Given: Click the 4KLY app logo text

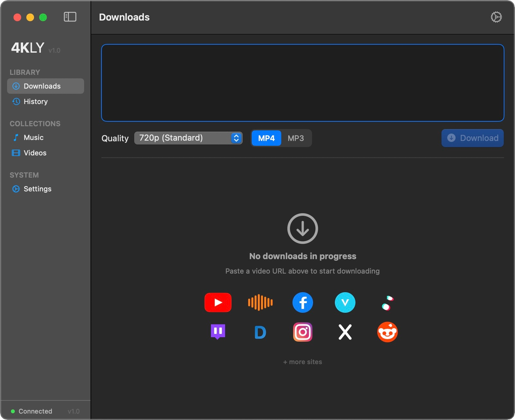Looking at the screenshot, I should [28, 48].
